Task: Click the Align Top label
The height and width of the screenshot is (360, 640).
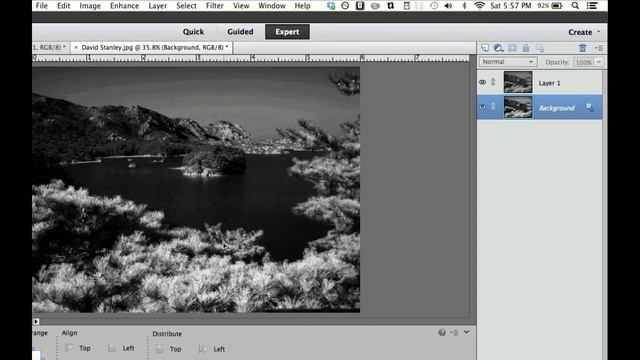Action: tap(85, 348)
